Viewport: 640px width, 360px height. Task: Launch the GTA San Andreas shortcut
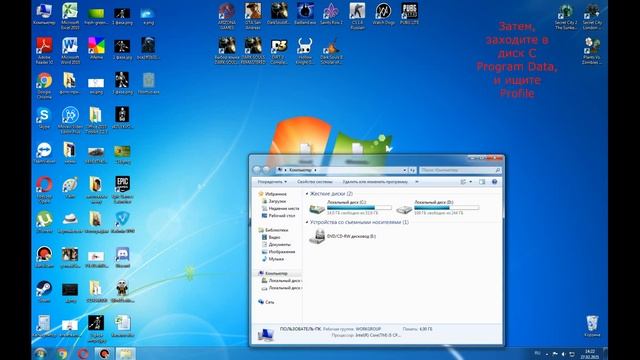tap(253, 16)
